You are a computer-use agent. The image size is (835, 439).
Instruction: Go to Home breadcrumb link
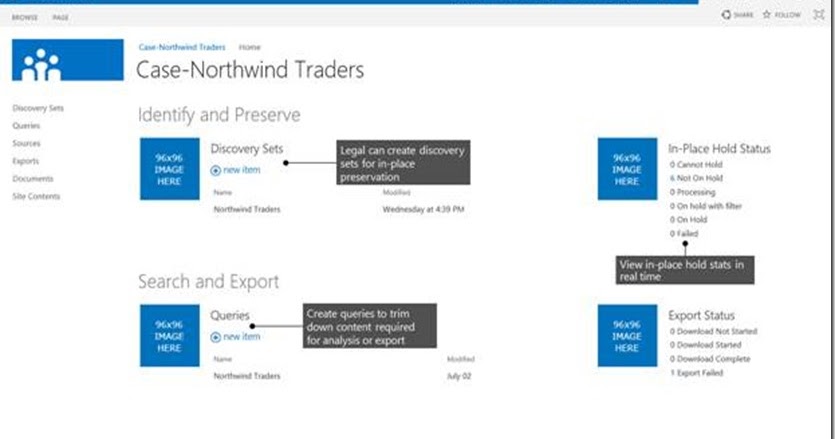pyautogui.click(x=250, y=47)
